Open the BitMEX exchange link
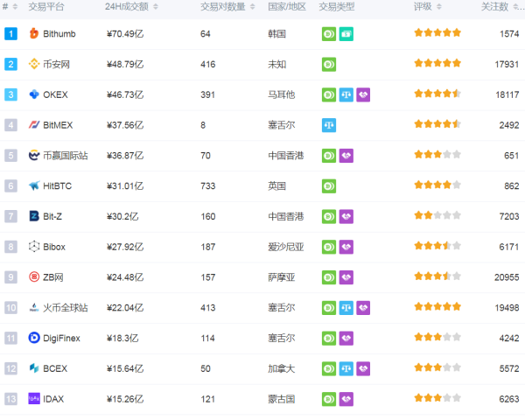The image size is (525, 420). coord(58,125)
